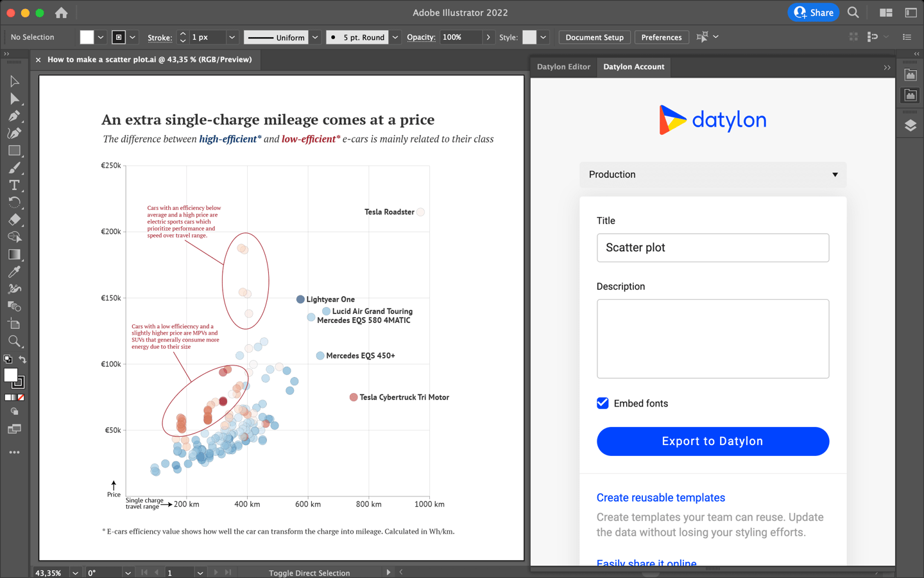
Task: Open the Create reusable templates link
Action: 661,498
